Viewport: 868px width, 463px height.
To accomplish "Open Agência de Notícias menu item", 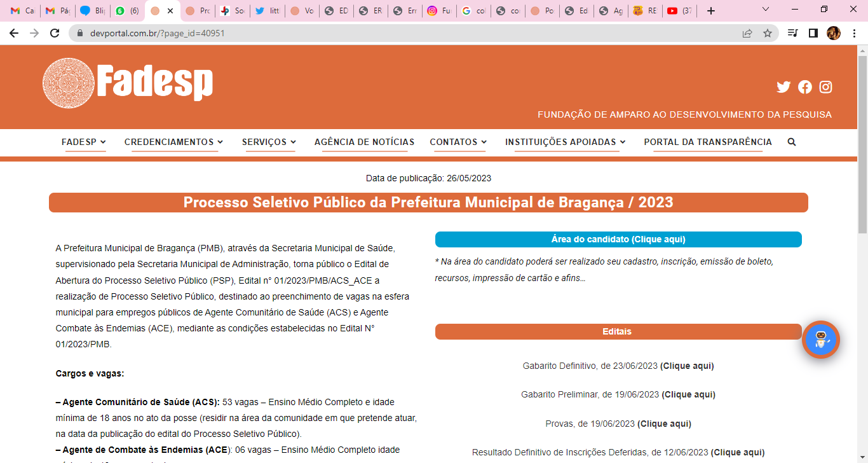I will 364,142.
